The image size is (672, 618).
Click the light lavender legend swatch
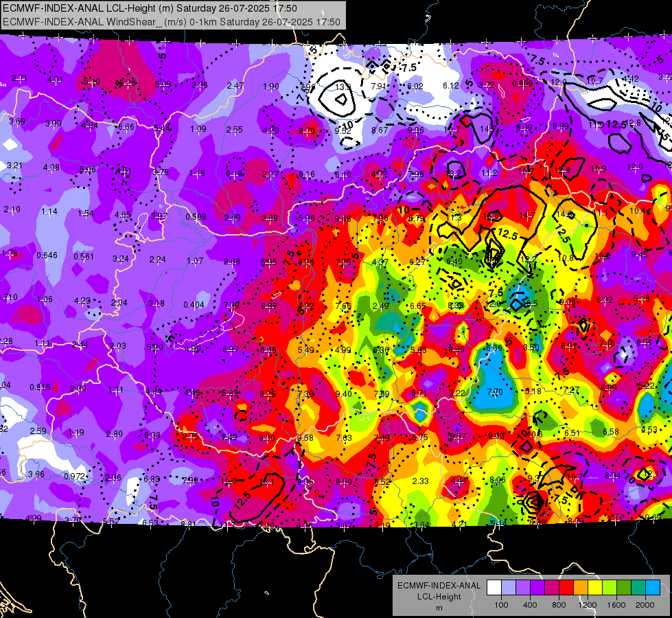click(509, 588)
